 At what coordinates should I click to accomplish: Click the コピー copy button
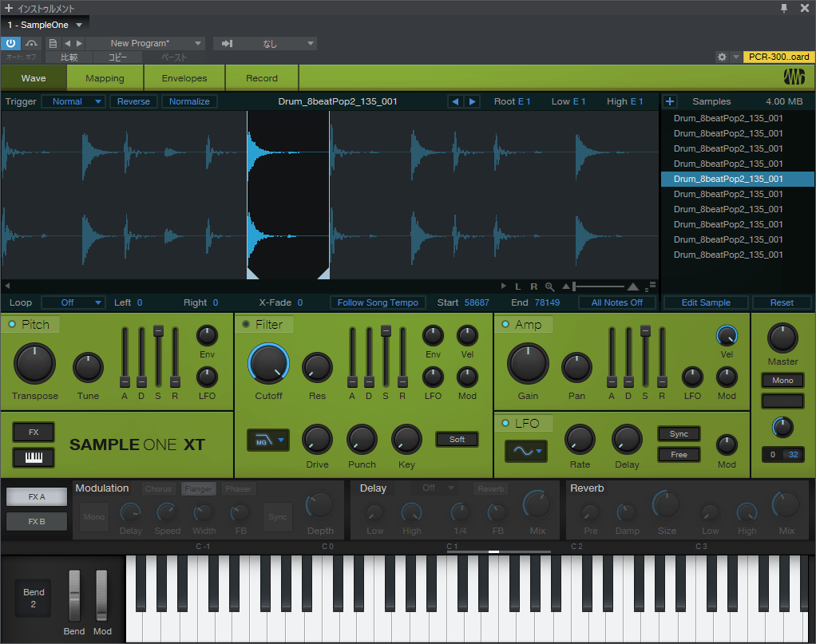point(117,57)
